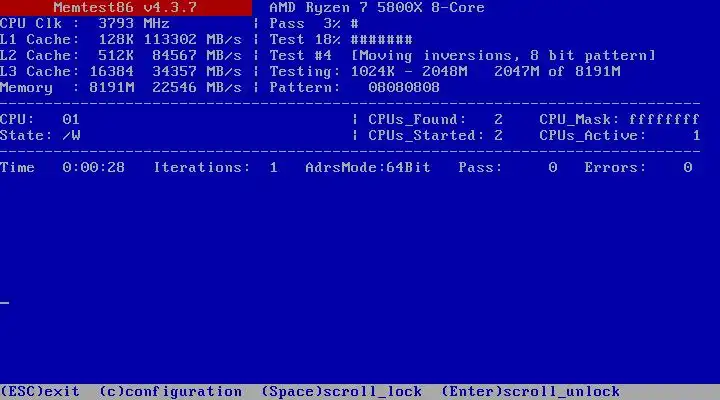720x400 pixels.
Task: Click the Test #4 label
Action: 300,56
